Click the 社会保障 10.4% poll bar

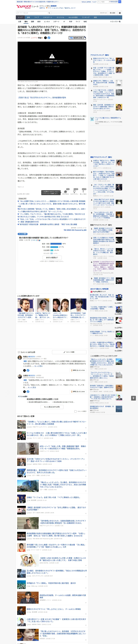point(52,250)
